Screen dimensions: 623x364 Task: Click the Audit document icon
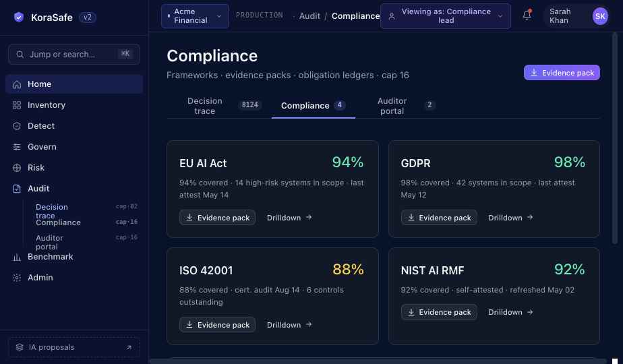tap(17, 188)
